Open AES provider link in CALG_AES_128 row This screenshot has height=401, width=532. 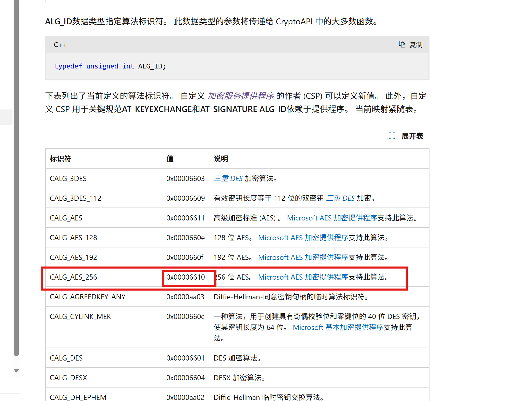pyautogui.click(x=303, y=238)
